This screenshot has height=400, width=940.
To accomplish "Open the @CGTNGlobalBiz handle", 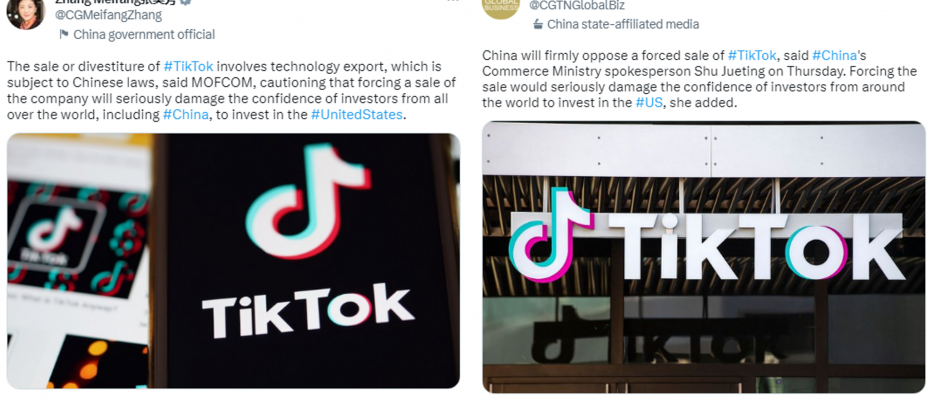I will 577,5.
